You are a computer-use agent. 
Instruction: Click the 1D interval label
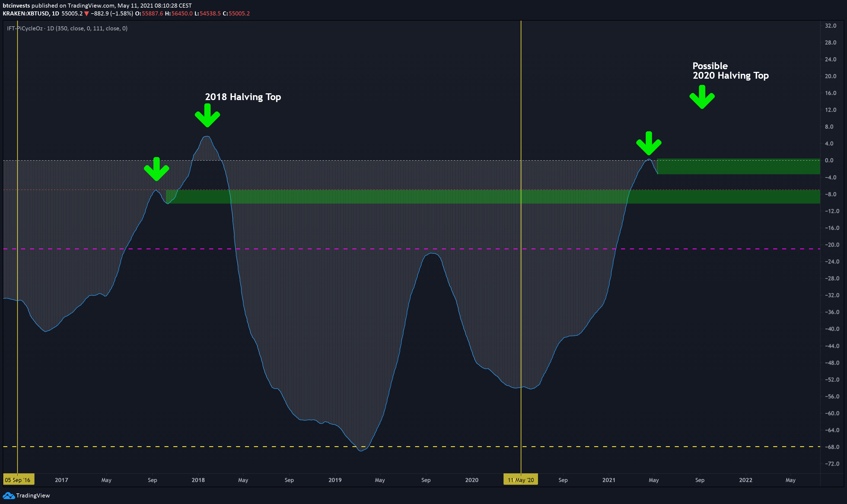55,14
